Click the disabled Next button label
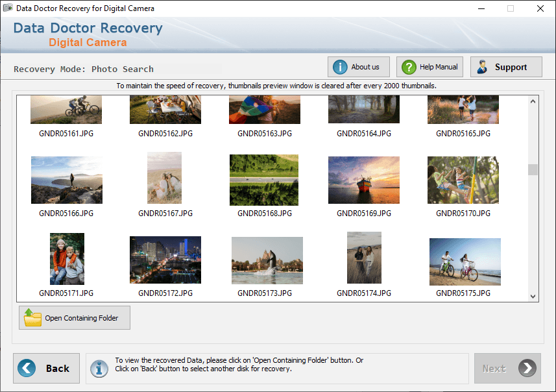The height and width of the screenshot is (392, 556). click(x=494, y=369)
